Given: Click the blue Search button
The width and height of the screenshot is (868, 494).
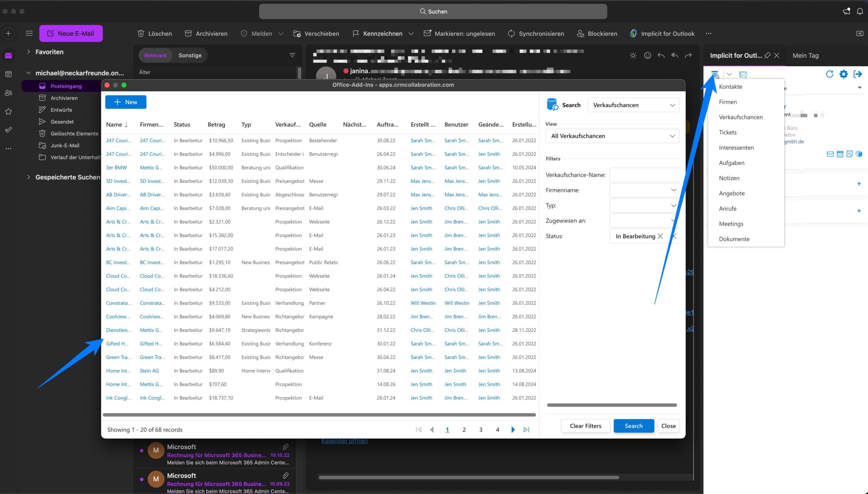Looking at the screenshot, I should tap(633, 426).
